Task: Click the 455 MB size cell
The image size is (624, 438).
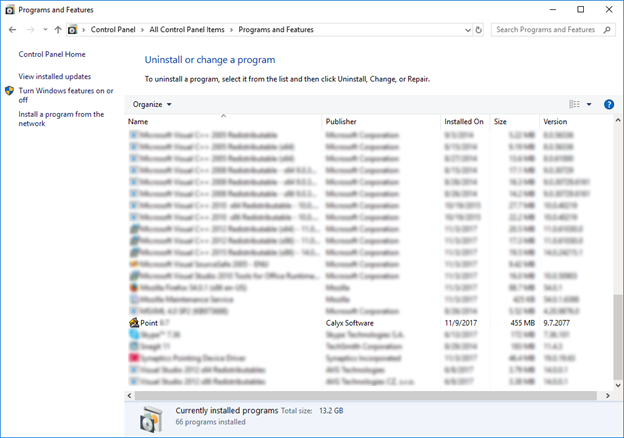Action: coord(523,323)
